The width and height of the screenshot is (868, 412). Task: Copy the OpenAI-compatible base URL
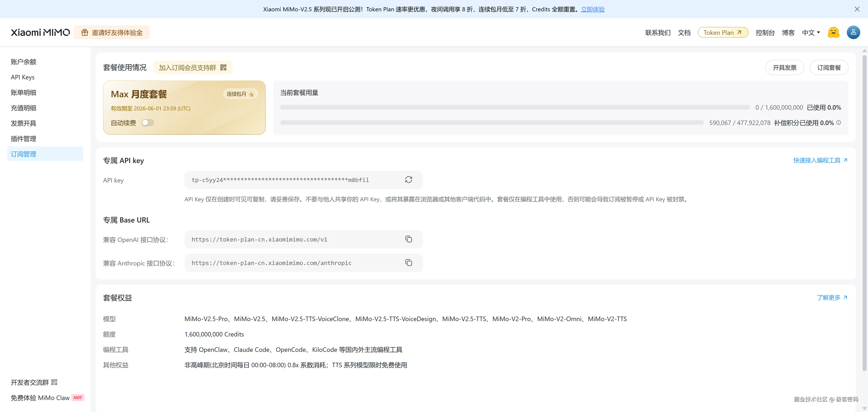click(408, 239)
